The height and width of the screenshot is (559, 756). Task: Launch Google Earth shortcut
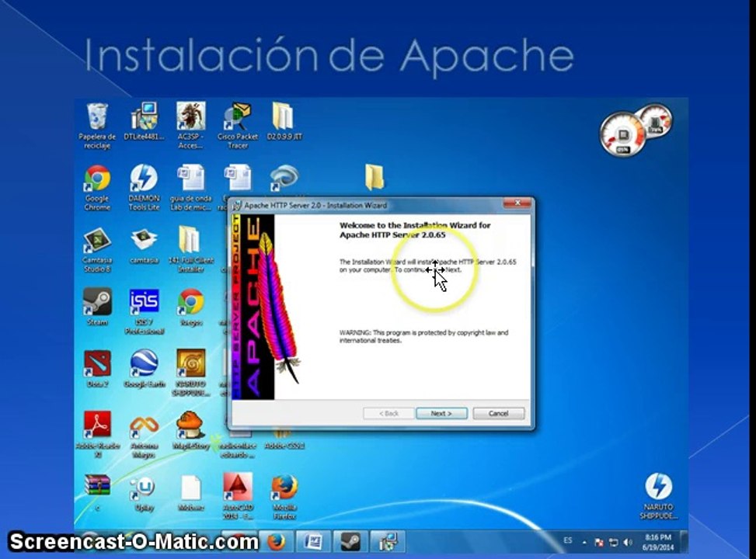click(x=144, y=369)
